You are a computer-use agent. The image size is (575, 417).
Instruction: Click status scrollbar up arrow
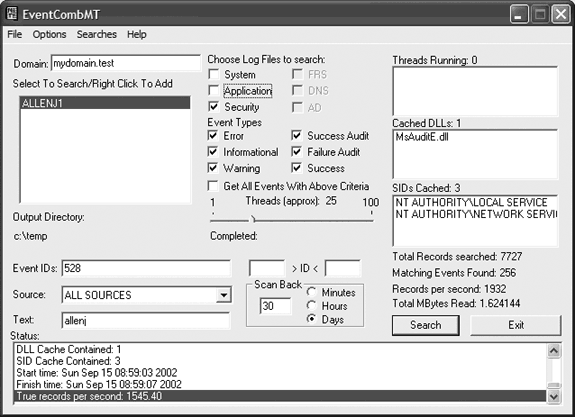coord(554,351)
